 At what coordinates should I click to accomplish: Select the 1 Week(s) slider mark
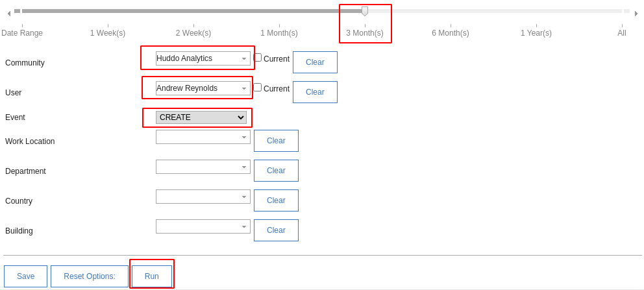coord(108,33)
